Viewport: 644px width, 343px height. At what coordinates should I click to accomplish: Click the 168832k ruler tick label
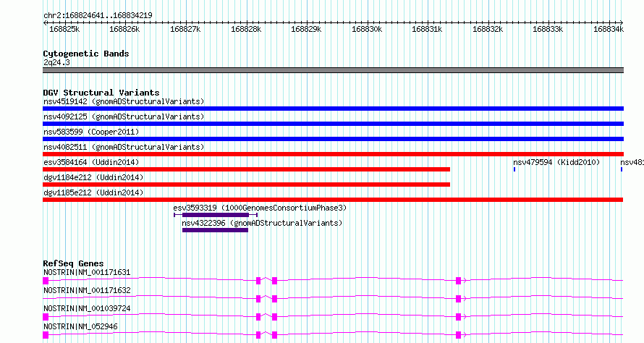488,29
